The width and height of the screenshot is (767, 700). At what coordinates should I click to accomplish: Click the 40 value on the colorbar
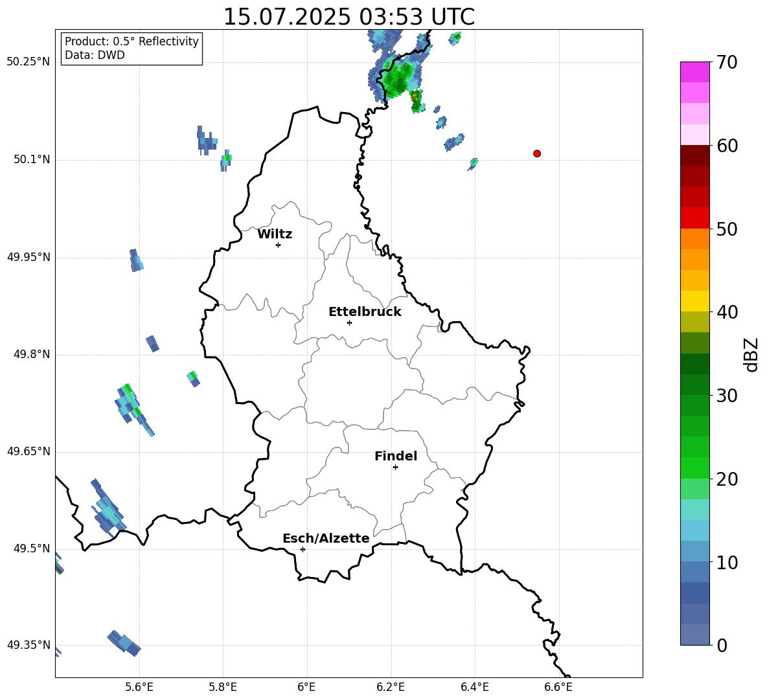[x=727, y=312]
